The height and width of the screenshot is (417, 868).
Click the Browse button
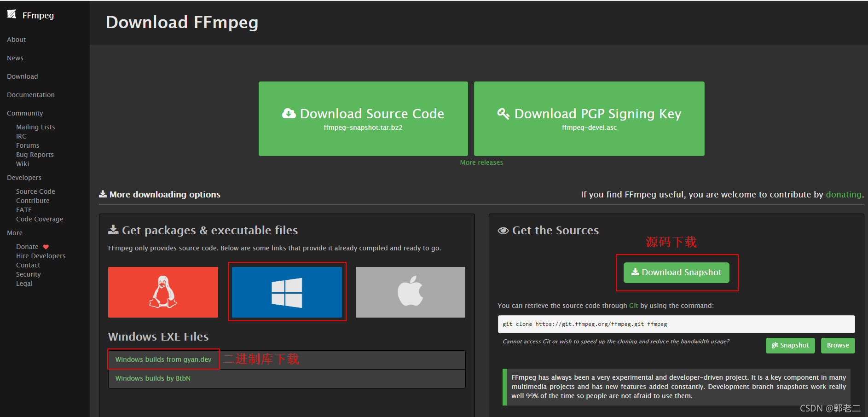tap(838, 346)
